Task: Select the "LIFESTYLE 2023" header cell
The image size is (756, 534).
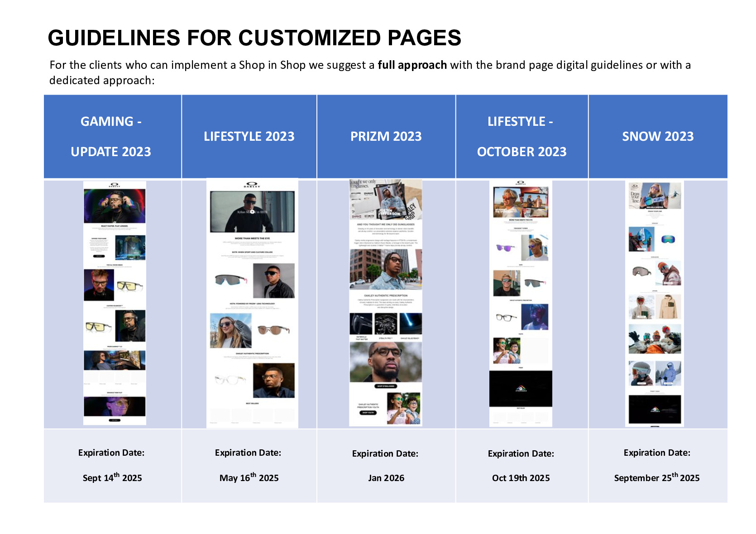Action: point(249,137)
